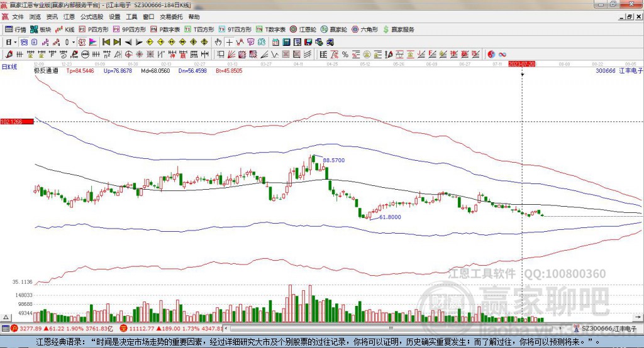Open the 文件 menu
Screen dimensions: 644x348
18,17
